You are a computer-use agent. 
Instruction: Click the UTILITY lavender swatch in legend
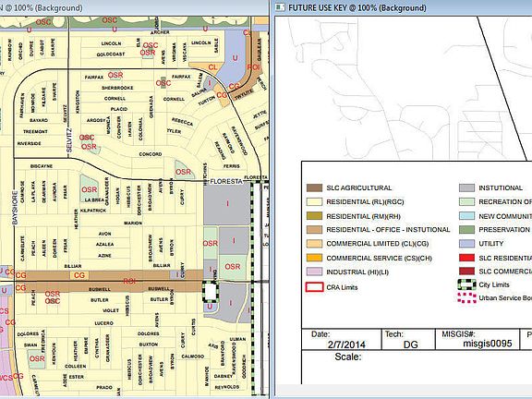tap(466, 244)
